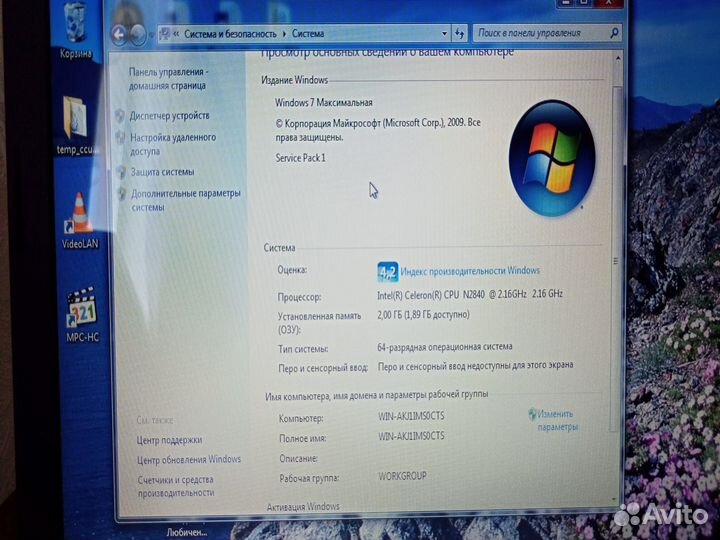The width and height of the screenshot is (720, 540).
Task: Launch the VideoLAN desktop shortcut
Action: click(80, 221)
